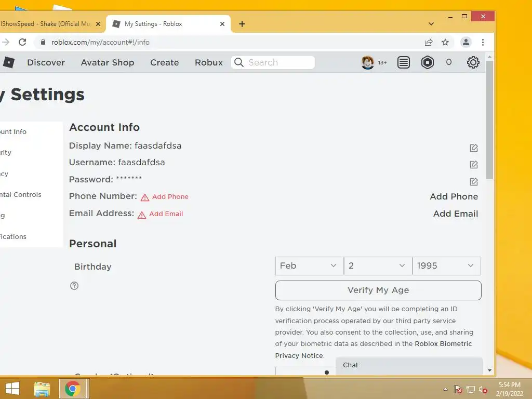
Task: Open the Robux menu item
Action: pos(209,62)
